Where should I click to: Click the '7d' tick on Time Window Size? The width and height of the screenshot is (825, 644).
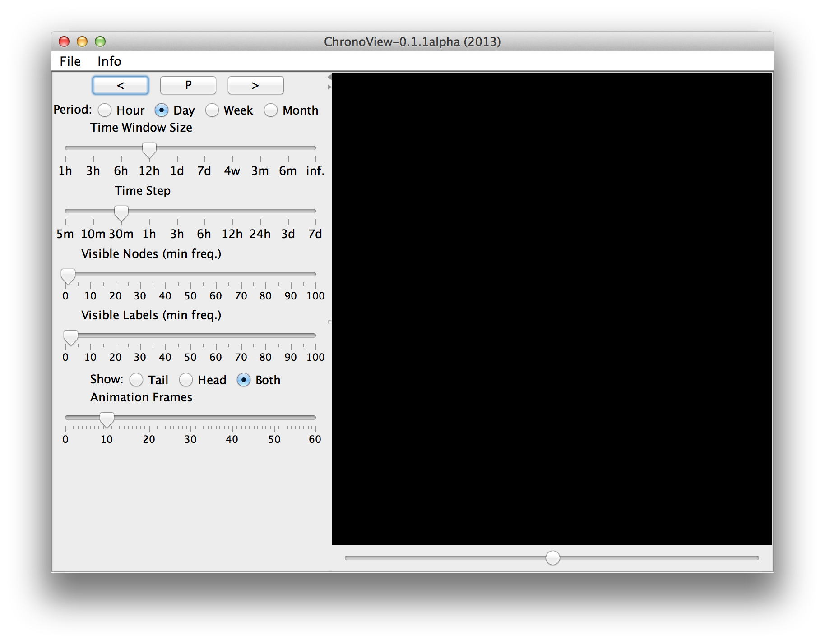(x=204, y=170)
